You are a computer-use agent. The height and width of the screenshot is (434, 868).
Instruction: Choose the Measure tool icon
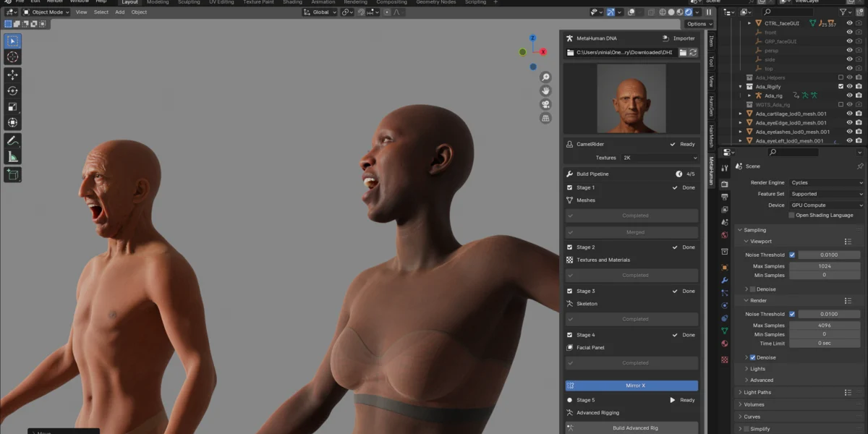(x=12, y=156)
